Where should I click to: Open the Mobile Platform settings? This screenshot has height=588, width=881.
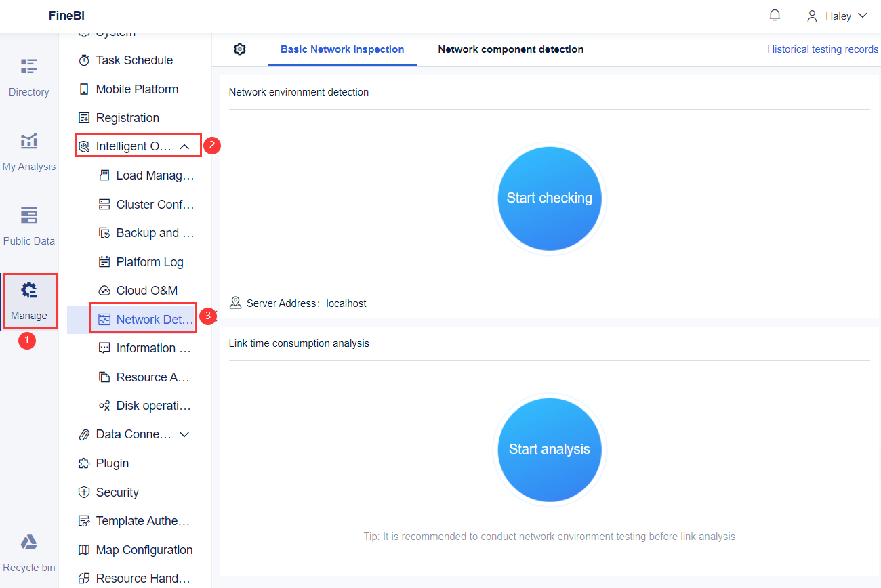(137, 89)
